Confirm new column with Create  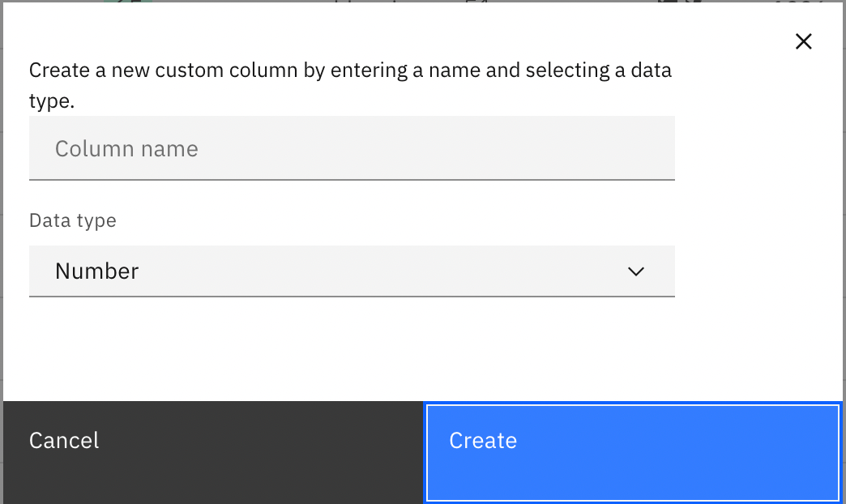point(633,452)
